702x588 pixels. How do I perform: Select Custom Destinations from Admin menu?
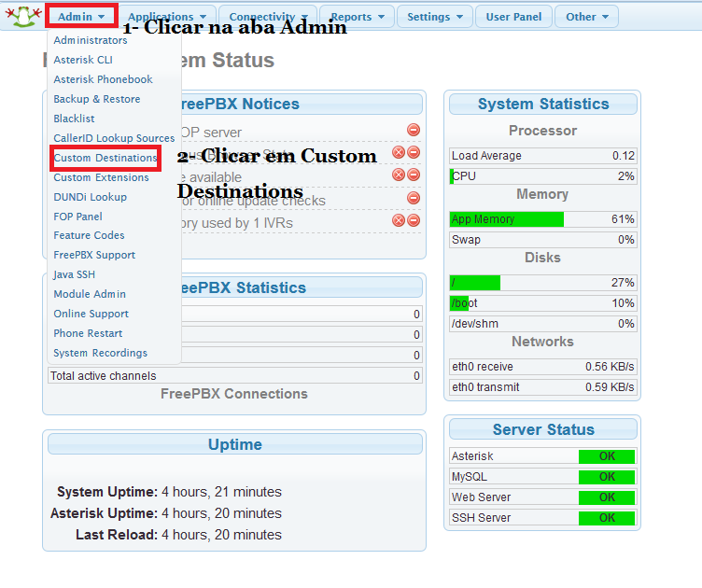tap(105, 158)
